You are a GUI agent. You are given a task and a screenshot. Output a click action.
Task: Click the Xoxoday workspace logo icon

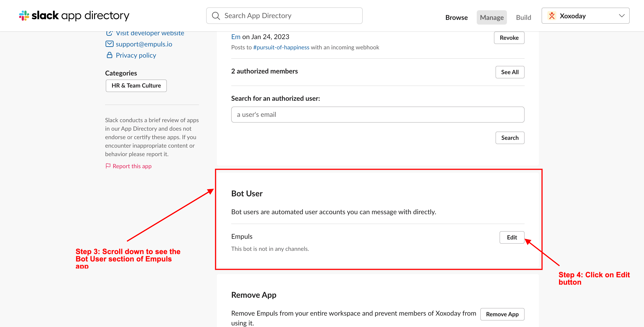pos(552,16)
